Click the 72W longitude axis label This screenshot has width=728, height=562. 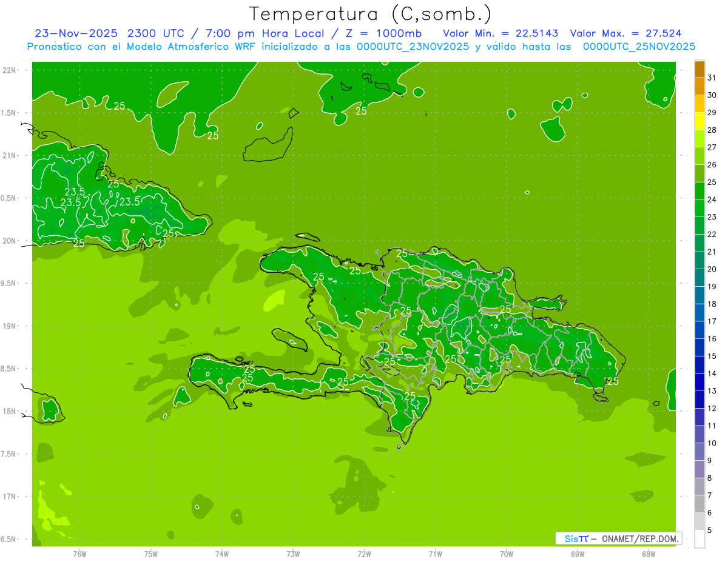click(x=364, y=554)
